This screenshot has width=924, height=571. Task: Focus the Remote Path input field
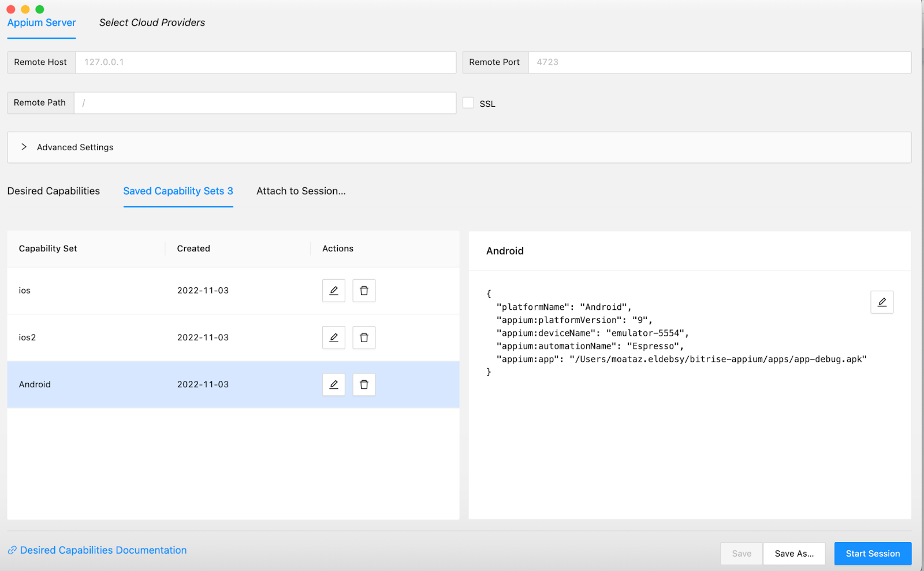click(265, 103)
